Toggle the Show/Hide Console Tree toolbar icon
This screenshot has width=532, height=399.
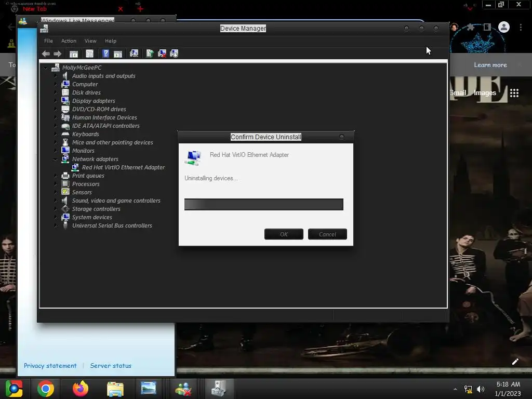point(74,54)
